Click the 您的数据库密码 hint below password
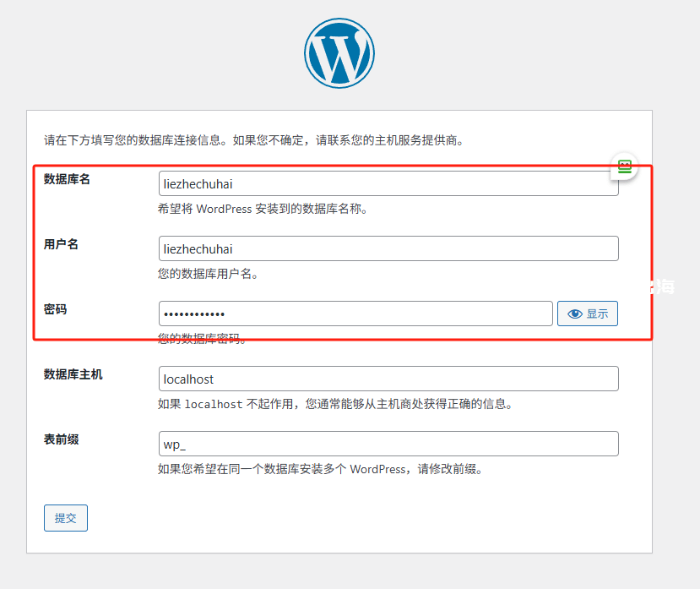 coord(203,339)
